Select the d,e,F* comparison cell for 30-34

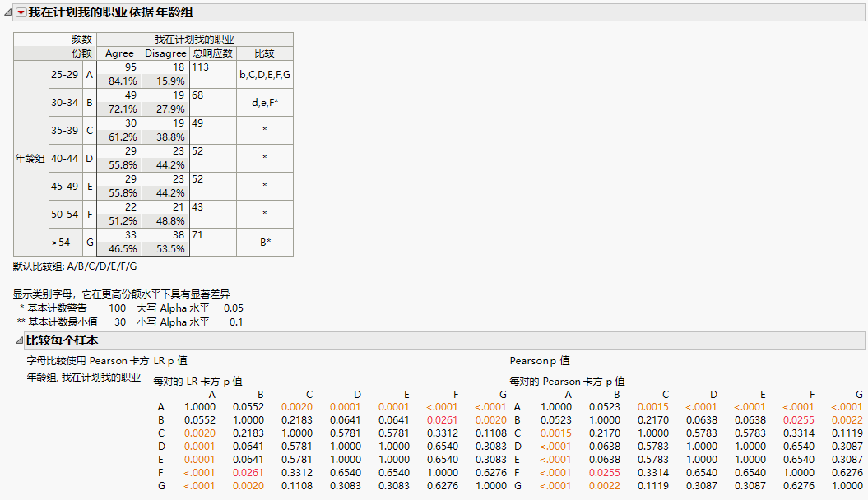tap(264, 102)
